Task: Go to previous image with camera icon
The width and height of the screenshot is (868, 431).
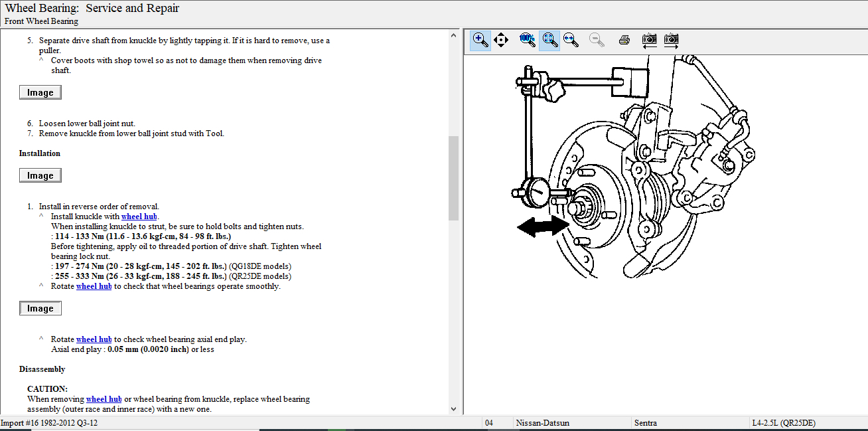Action: click(x=650, y=40)
